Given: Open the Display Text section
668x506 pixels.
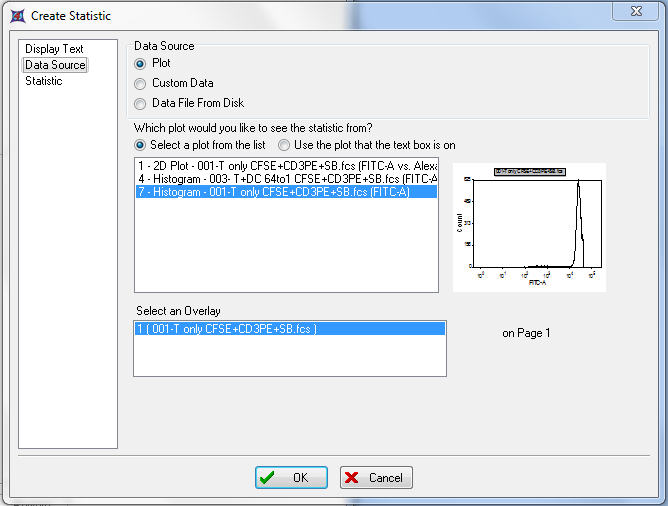Looking at the screenshot, I should (54, 49).
